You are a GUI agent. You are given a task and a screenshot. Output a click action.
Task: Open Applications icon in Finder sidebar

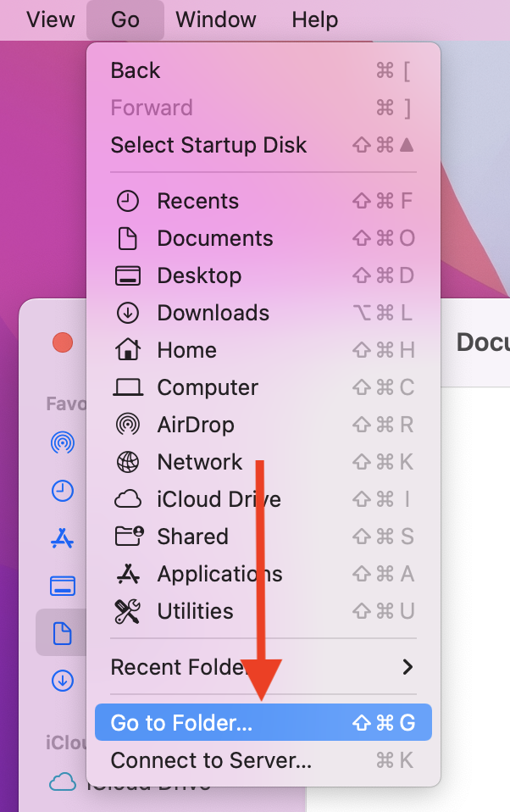(x=63, y=537)
